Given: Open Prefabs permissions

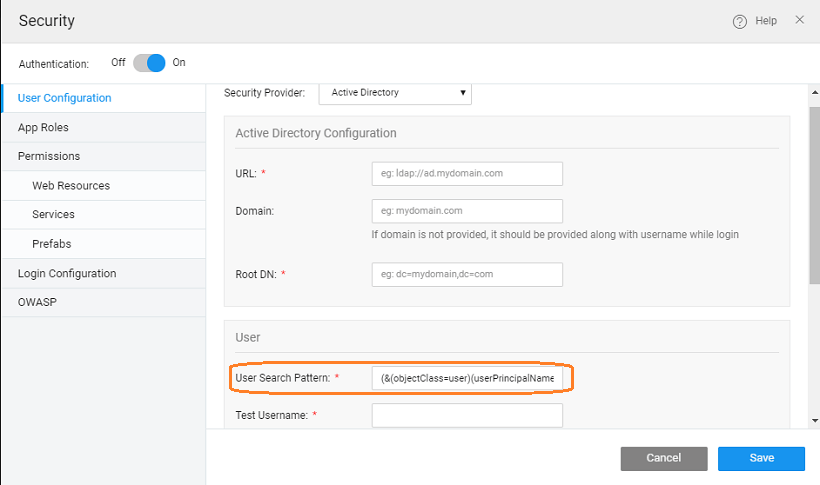Looking at the screenshot, I should [51, 243].
